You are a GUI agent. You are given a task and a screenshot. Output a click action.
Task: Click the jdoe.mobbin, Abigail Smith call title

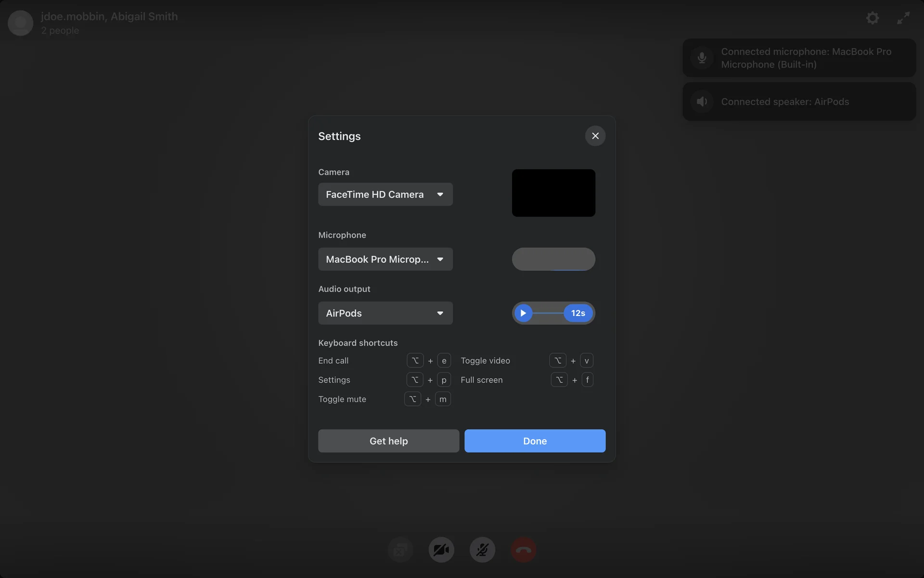click(109, 16)
